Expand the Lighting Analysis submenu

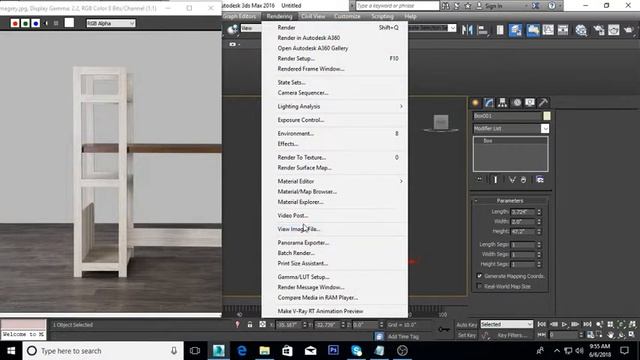[x=335, y=106]
